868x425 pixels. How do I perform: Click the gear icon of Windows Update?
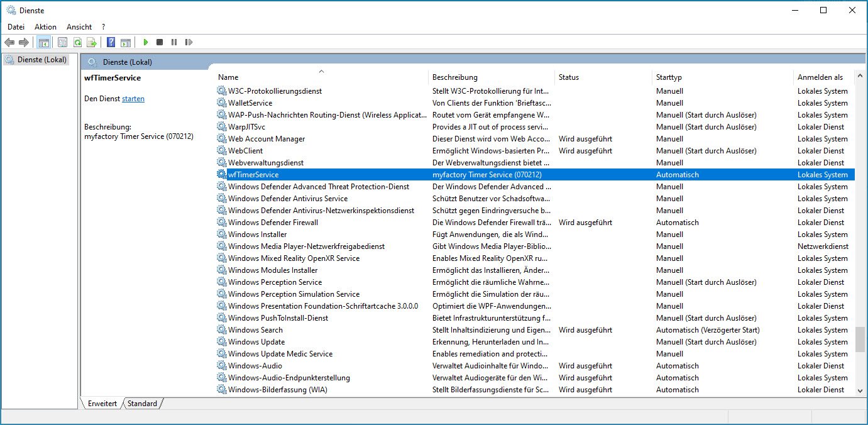pos(222,342)
